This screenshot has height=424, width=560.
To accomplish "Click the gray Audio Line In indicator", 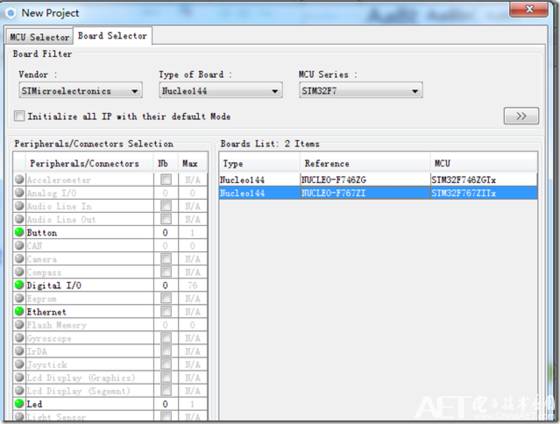I will pos(19,206).
